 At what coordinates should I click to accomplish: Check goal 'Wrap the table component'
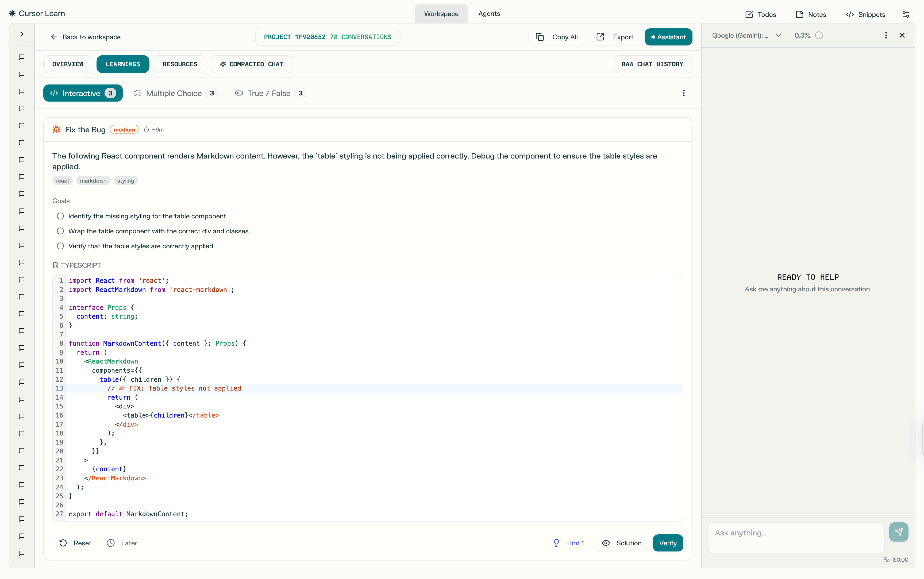click(60, 231)
